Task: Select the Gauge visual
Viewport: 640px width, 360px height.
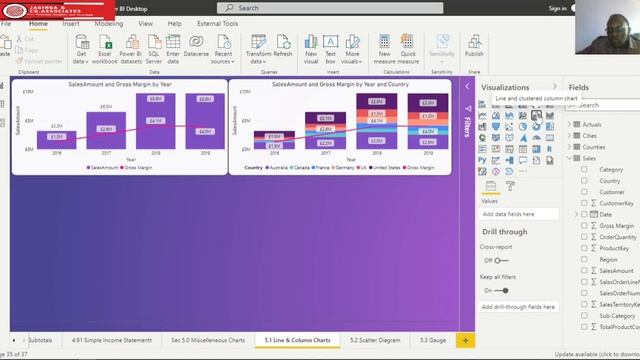Action: [536, 138]
